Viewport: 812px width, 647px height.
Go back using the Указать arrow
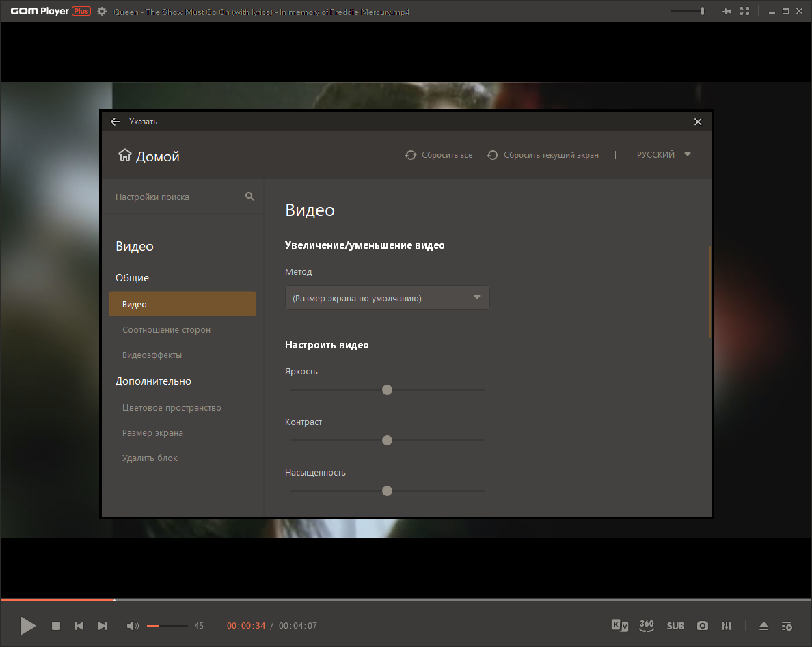point(115,122)
